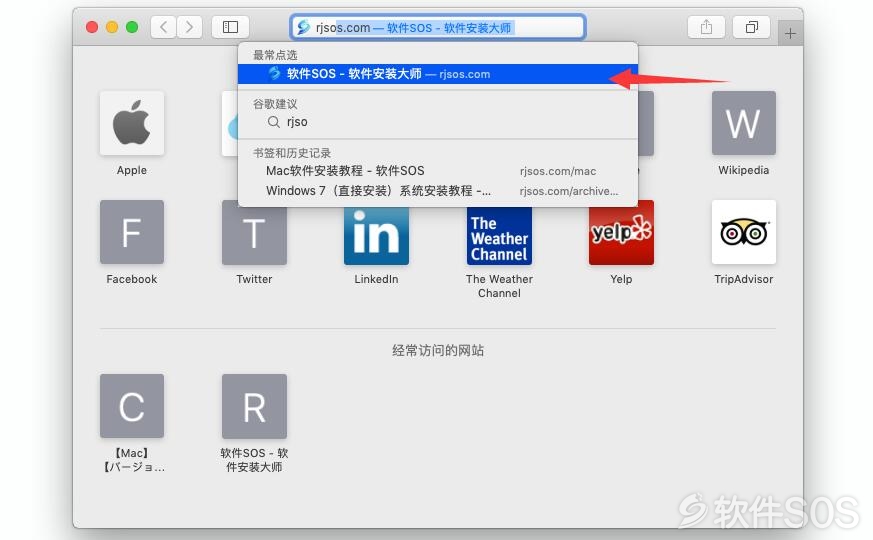Click the Apple label under the tile
This screenshot has height=540, width=873.
click(132, 170)
